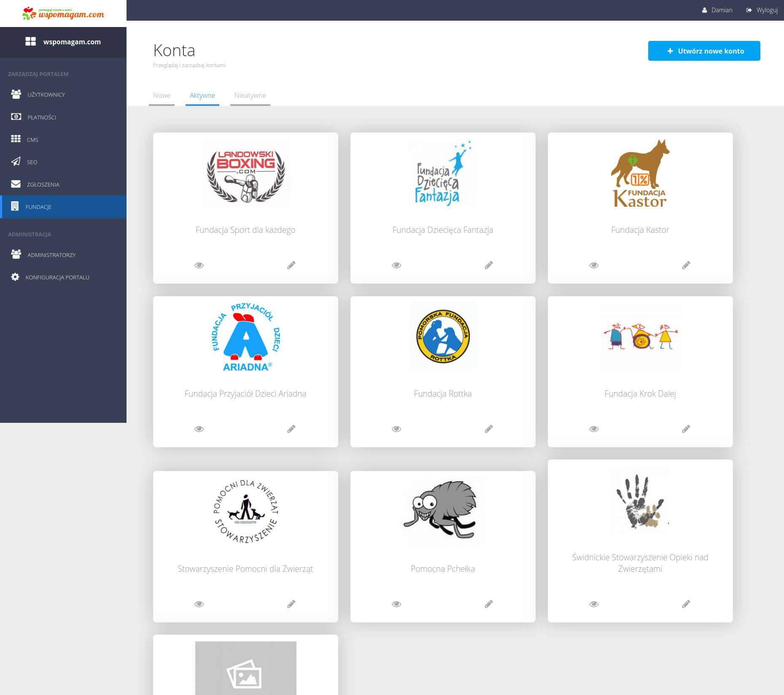Edit Fundacja Sport dla każdego via pencil icon
Screen dimensions: 784x695
[291, 265]
